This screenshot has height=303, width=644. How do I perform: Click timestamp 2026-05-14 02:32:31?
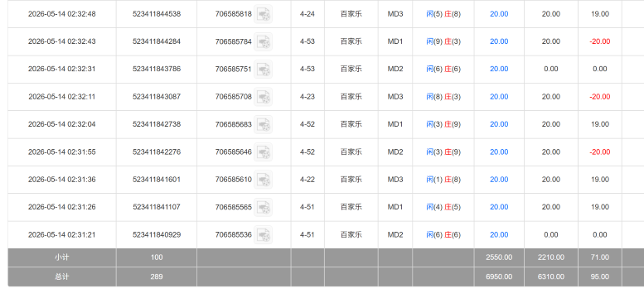[61, 69]
